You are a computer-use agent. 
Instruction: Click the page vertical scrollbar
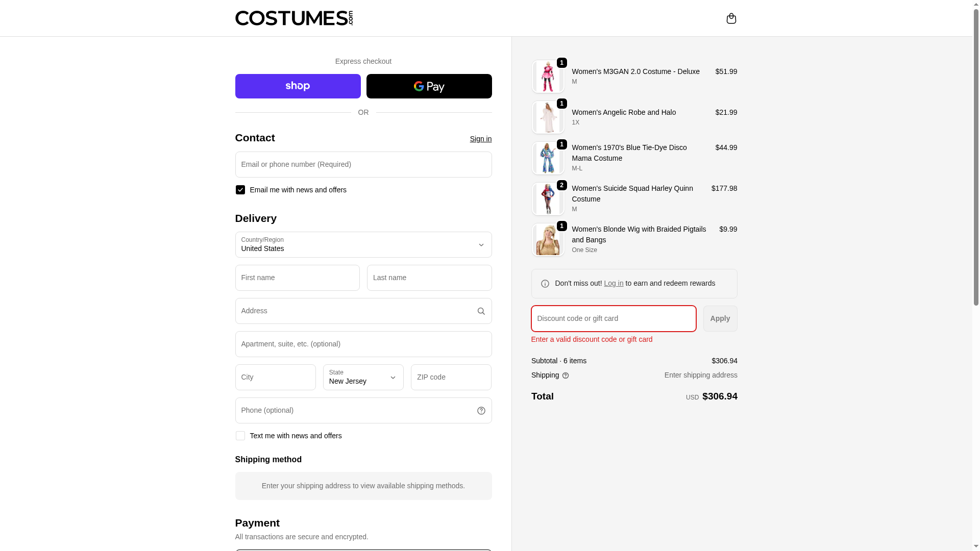[x=976, y=153]
